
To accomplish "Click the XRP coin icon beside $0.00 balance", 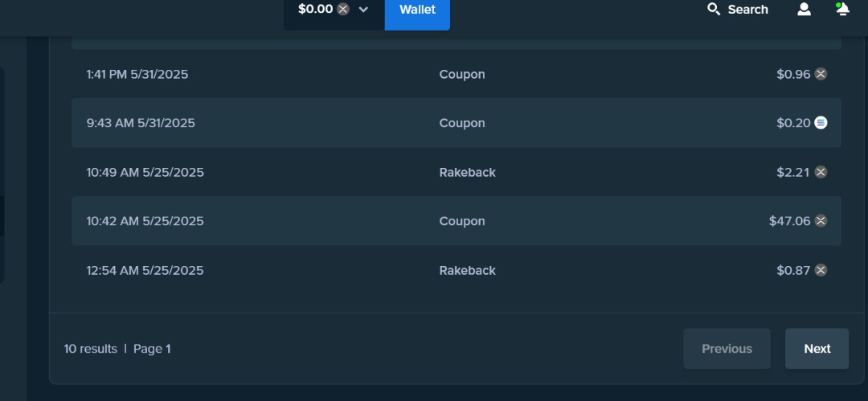I will [x=343, y=9].
